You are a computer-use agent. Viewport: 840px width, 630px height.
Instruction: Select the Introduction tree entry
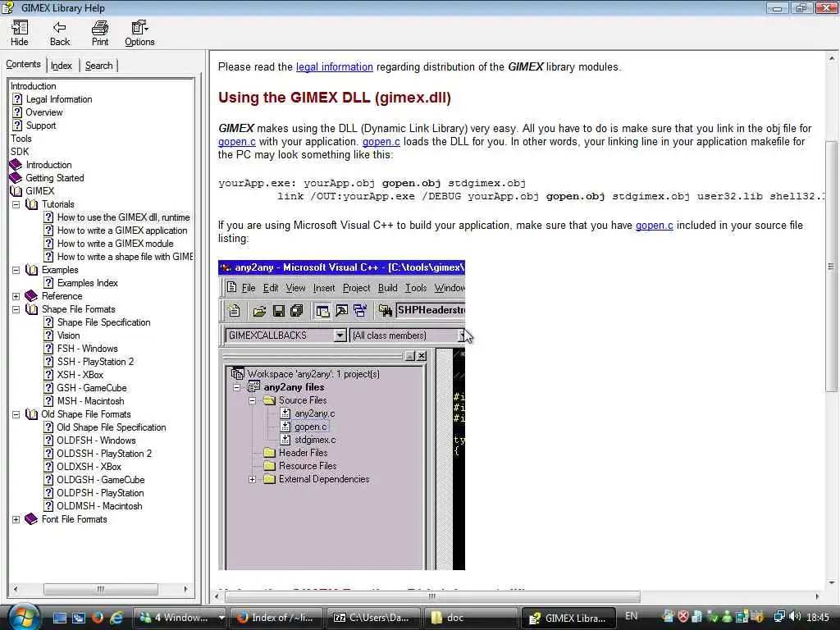point(33,86)
